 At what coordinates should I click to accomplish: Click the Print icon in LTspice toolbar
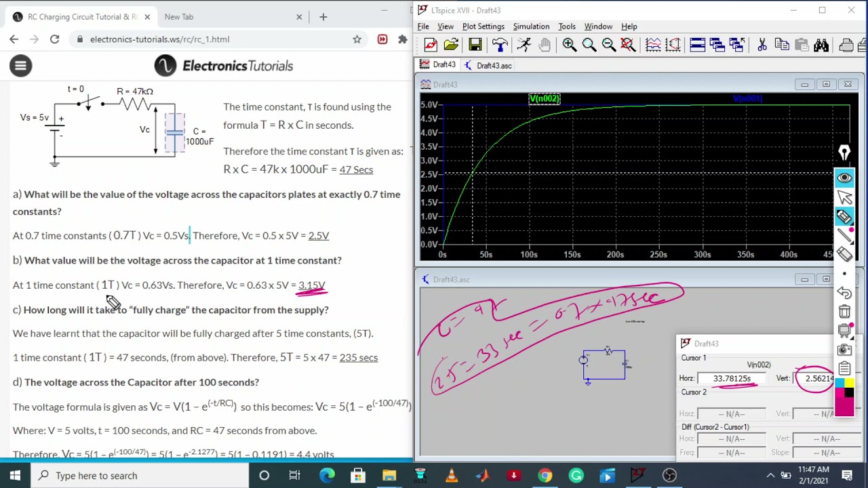(x=846, y=45)
